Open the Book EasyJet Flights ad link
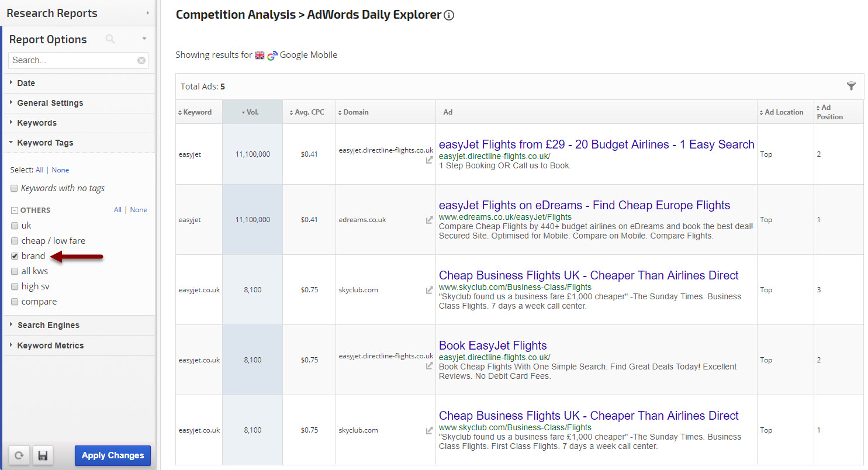Image resolution: width=868 pixels, height=470 pixels. [493, 345]
